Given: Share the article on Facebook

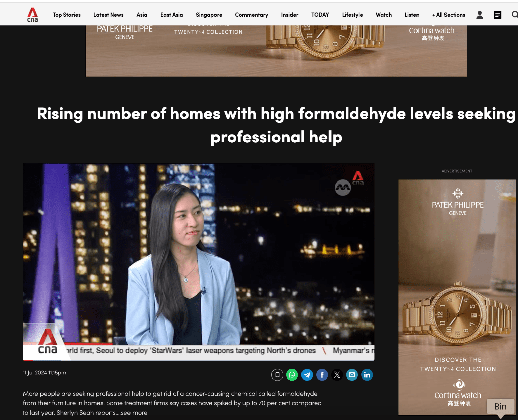Looking at the screenshot, I should (322, 375).
